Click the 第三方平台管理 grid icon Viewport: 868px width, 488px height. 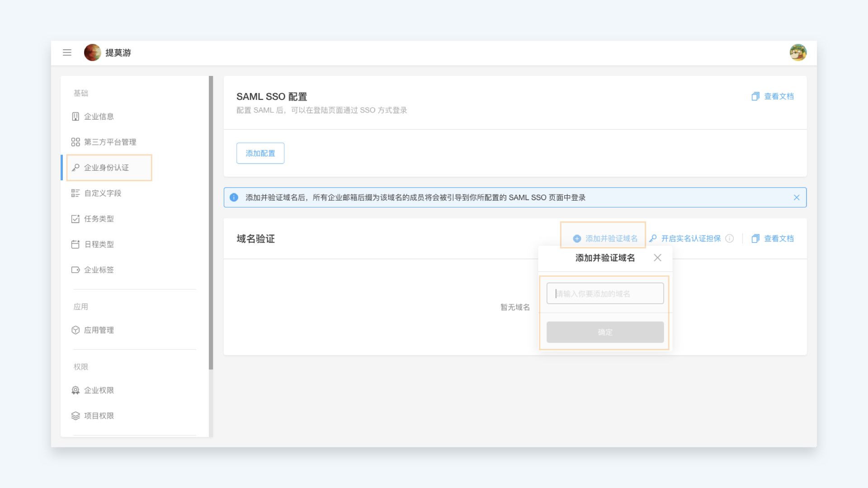click(75, 142)
